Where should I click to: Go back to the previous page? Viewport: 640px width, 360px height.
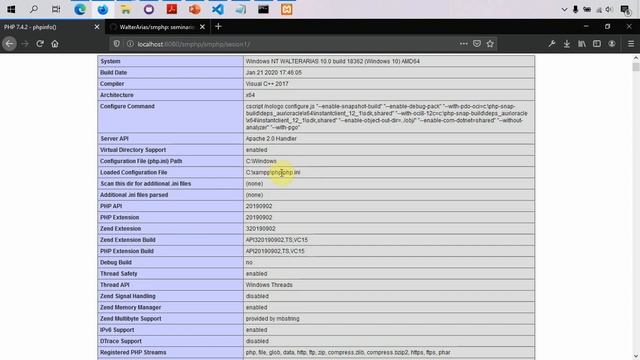[9, 44]
